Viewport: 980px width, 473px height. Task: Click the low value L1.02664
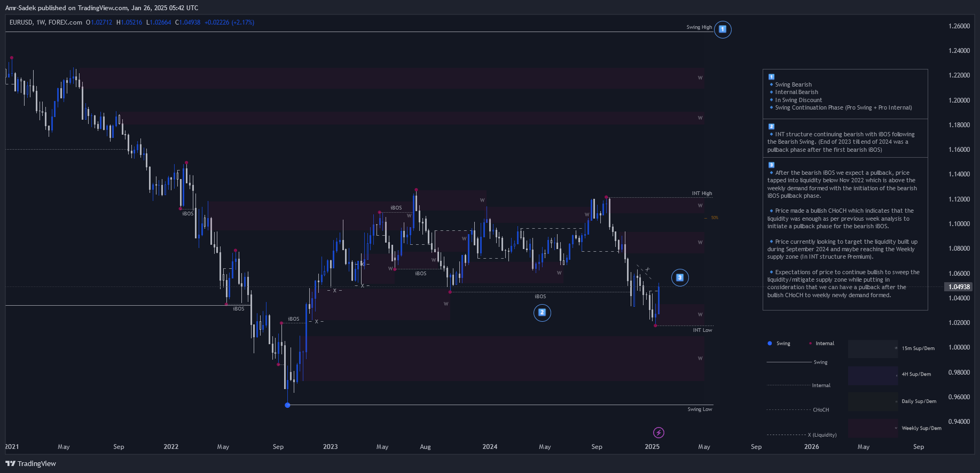pyautogui.click(x=159, y=22)
